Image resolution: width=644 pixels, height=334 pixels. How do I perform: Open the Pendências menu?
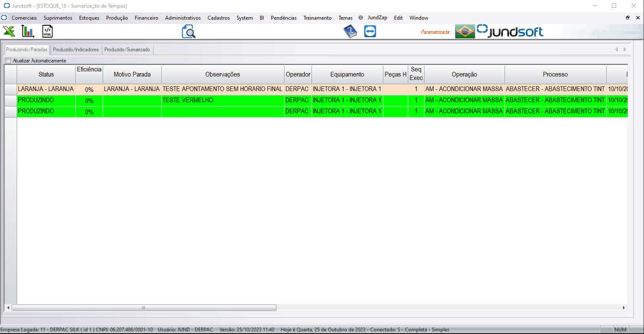(x=284, y=18)
